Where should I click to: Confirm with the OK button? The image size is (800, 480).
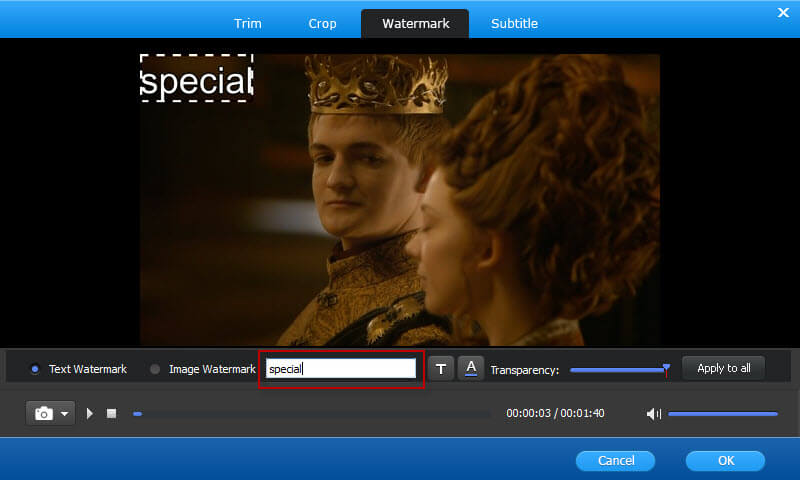click(726, 461)
